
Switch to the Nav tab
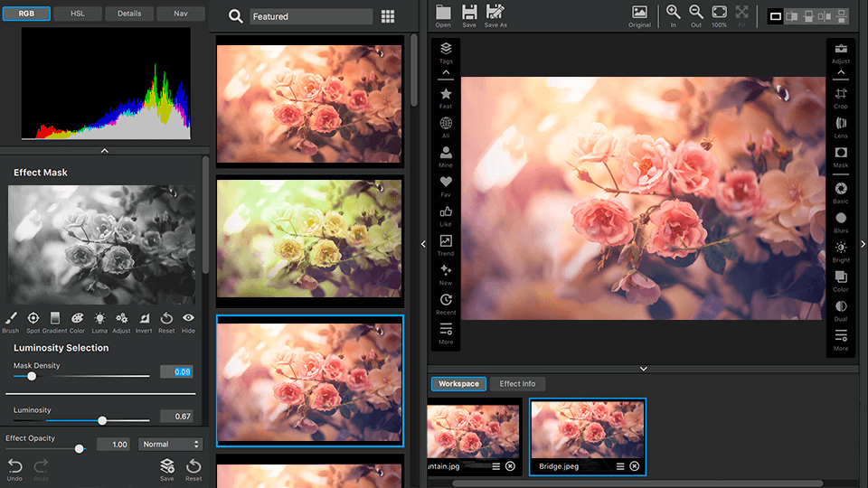181,14
